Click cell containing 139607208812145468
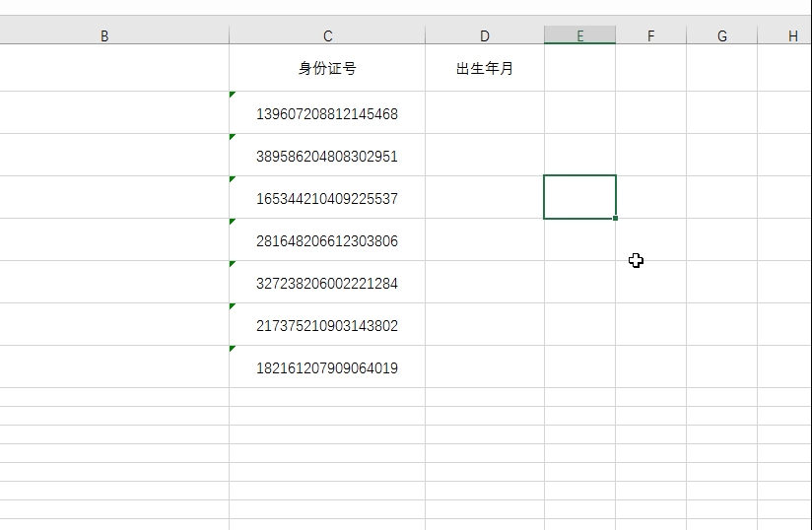Image resolution: width=812 pixels, height=530 pixels. tap(327, 114)
